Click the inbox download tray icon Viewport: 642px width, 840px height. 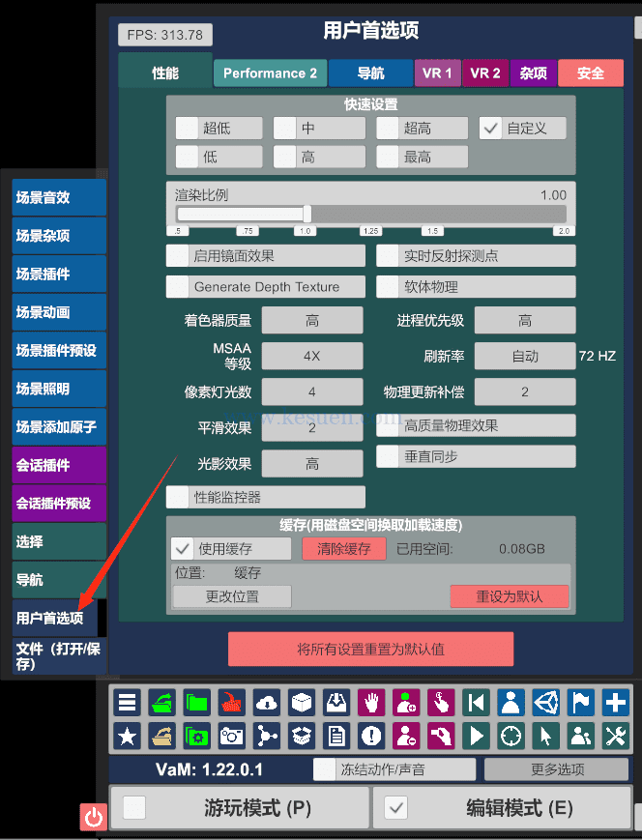pos(336,702)
